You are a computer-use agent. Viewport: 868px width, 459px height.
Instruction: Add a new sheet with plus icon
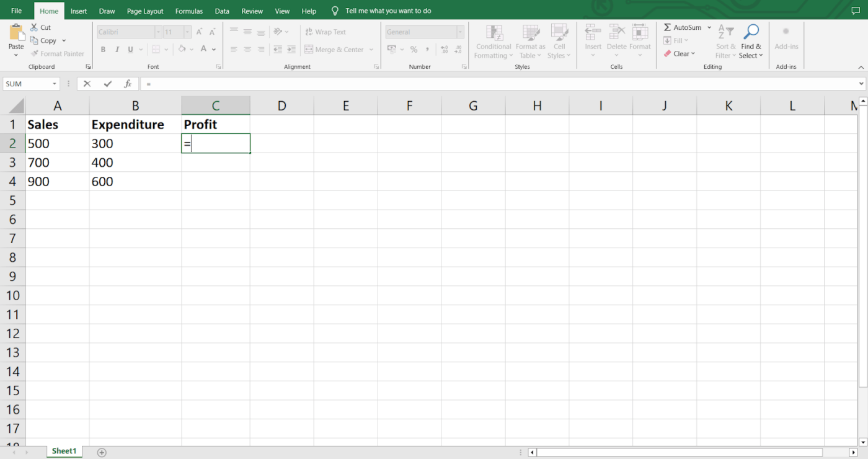[102, 452]
